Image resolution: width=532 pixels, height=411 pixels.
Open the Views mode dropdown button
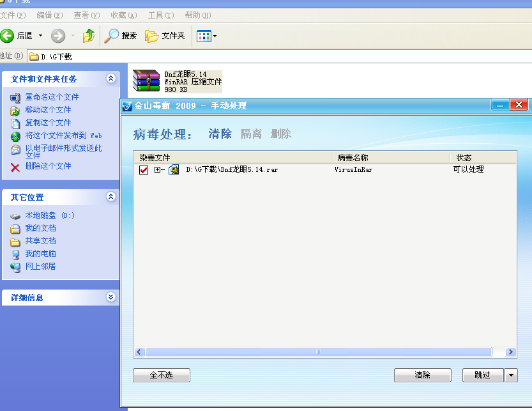[207, 36]
